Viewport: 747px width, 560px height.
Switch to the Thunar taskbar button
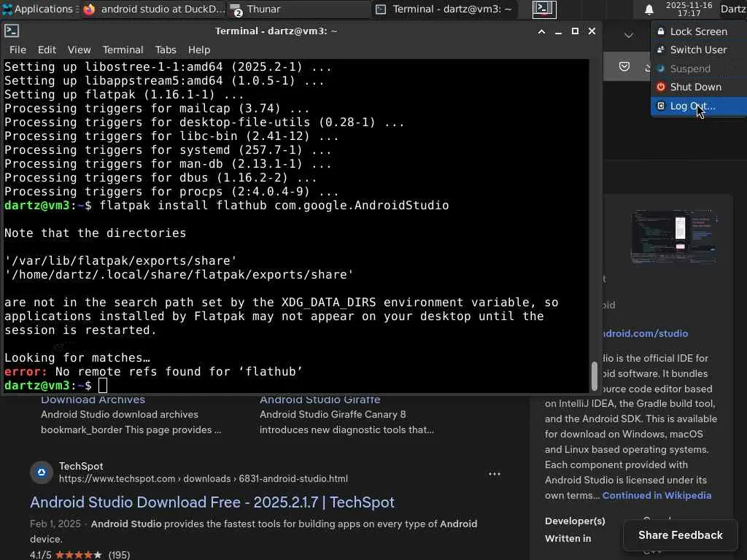pyautogui.click(x=298, y=9)
